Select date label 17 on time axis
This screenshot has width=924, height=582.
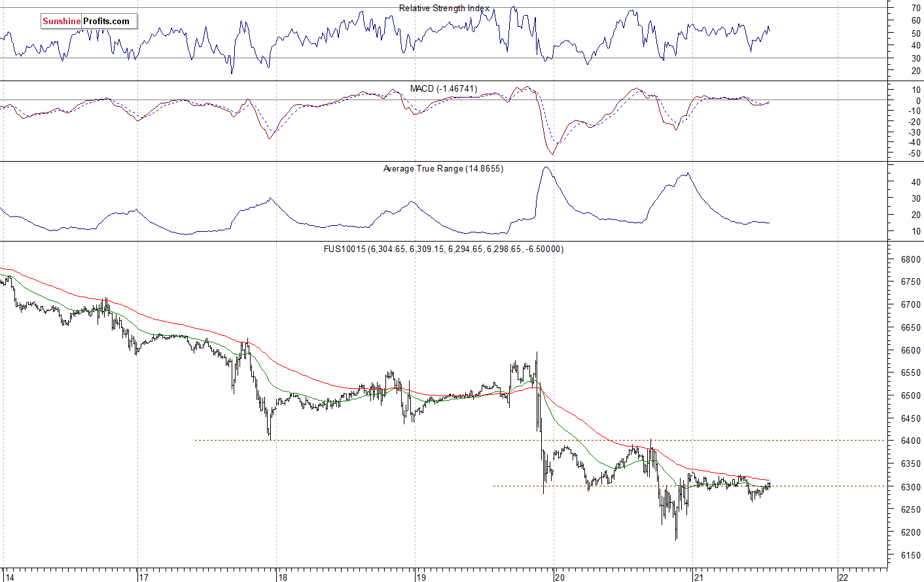143,577
